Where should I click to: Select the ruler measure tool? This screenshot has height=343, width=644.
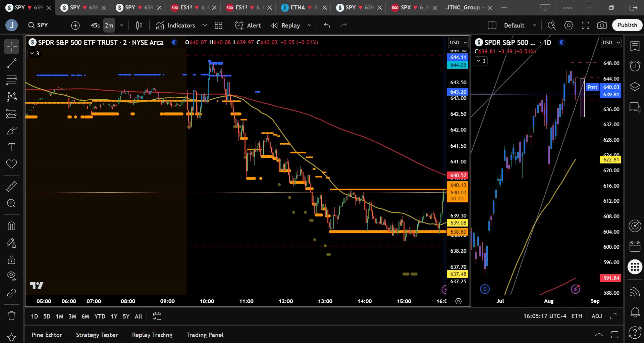(11, 186)
